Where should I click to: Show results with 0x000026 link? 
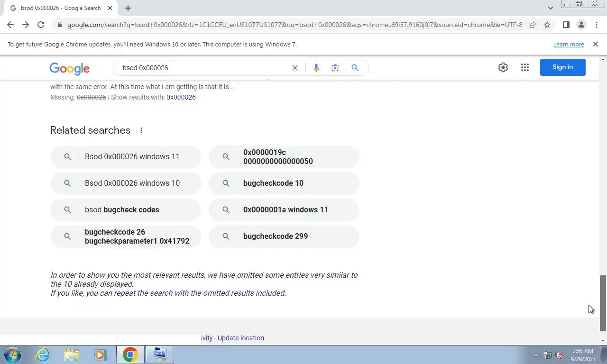(181, 97)
